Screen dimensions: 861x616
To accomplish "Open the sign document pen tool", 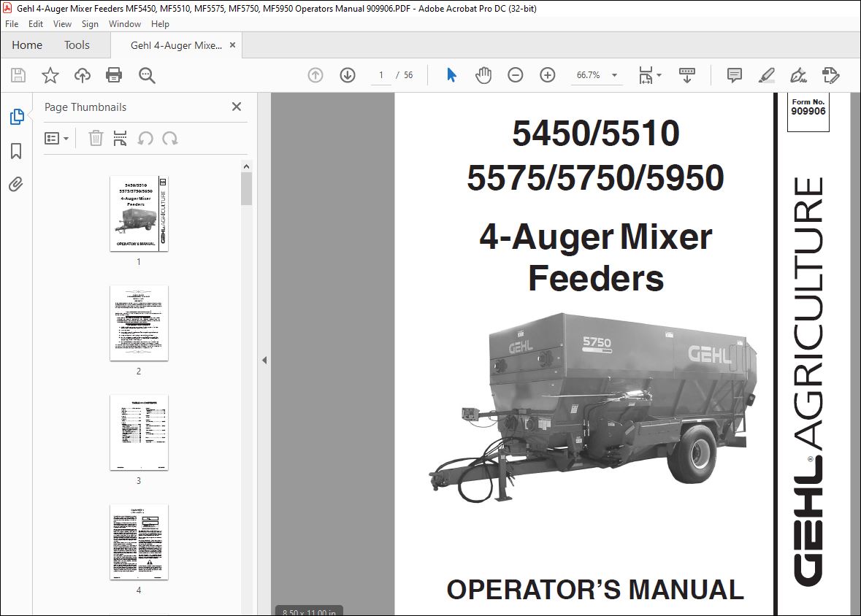I will [x=798, y=75].
